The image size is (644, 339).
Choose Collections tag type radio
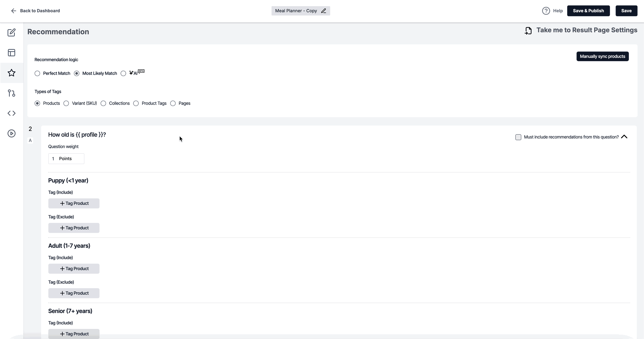[103, 103]
